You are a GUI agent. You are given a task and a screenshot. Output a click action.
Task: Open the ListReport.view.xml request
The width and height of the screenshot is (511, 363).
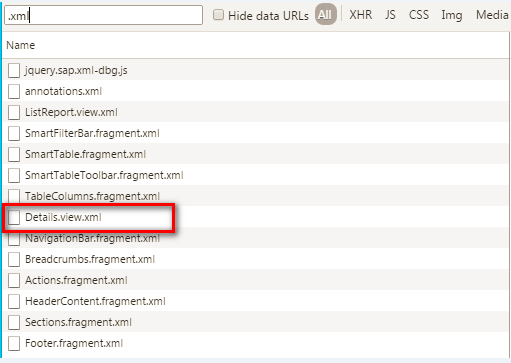(x=71, y=112)
